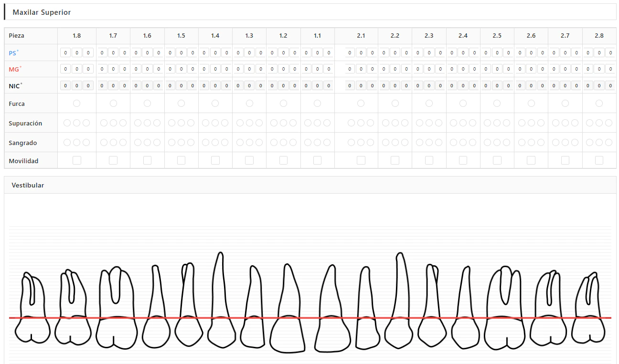This screenshot has height=364, width=619.
Task: Toggle middle Supuración circle for tooth 1.6
Action: tap(147, 123)
